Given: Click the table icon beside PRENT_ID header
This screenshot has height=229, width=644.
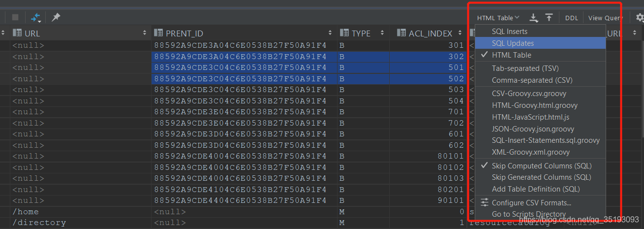Looking at the screenshot, I should tap(158, 33).
